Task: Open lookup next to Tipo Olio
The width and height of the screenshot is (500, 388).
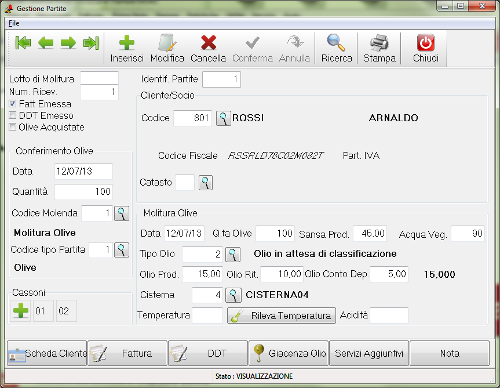Action: tap(233, 254)
